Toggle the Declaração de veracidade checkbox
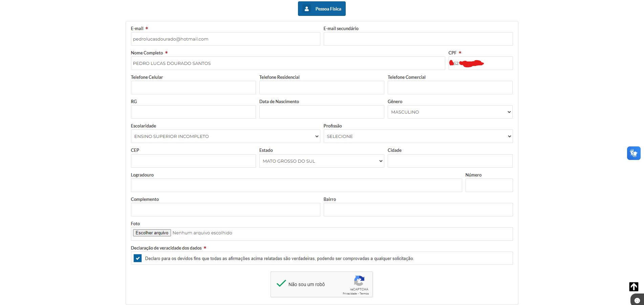Viewport: 644px width, 305px height. 137,258
